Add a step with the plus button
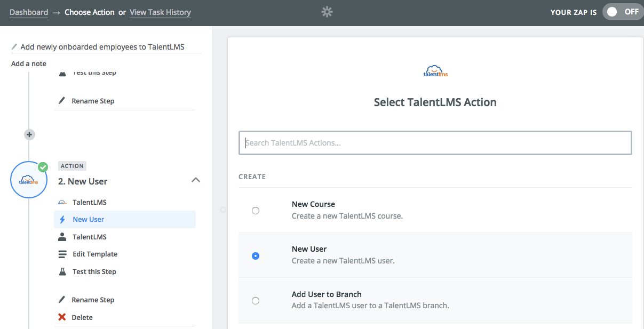This screenshot has width=644, height=329. pyautogui.click(x=30, y=134)
